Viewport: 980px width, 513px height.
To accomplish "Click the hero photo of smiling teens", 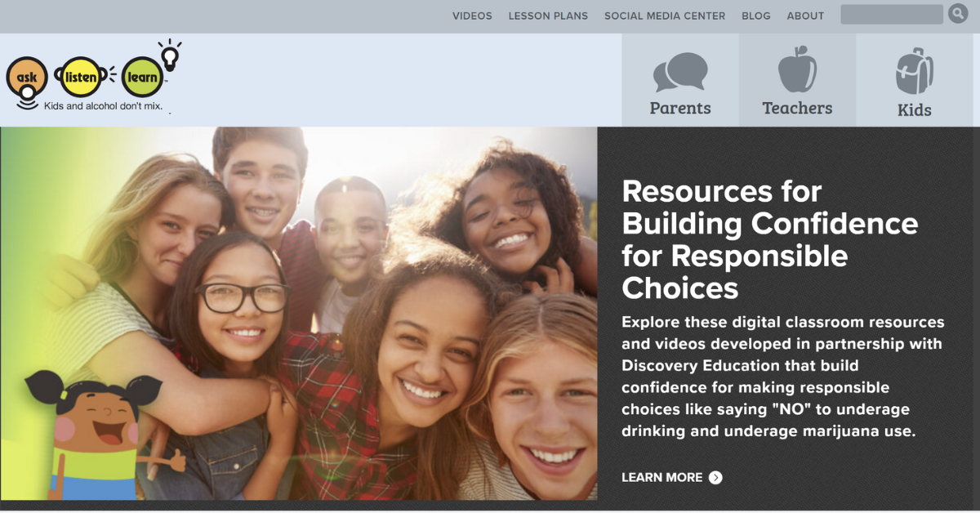I will 299,314.
